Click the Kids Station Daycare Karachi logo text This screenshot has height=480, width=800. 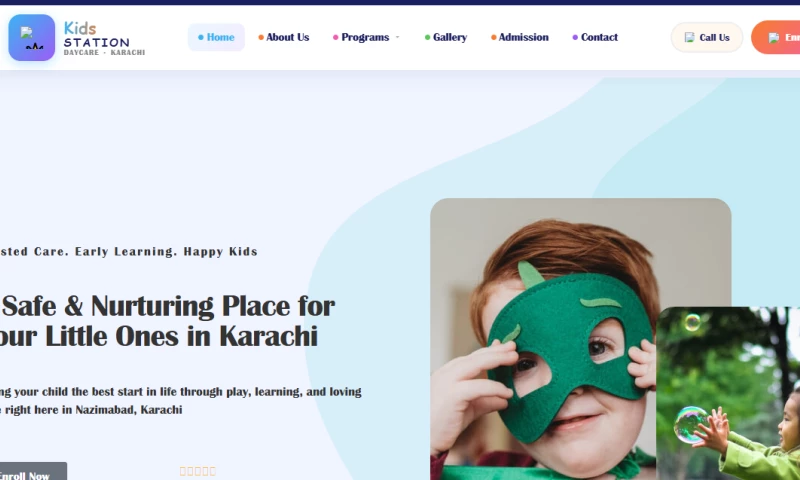tap(104, 38)
